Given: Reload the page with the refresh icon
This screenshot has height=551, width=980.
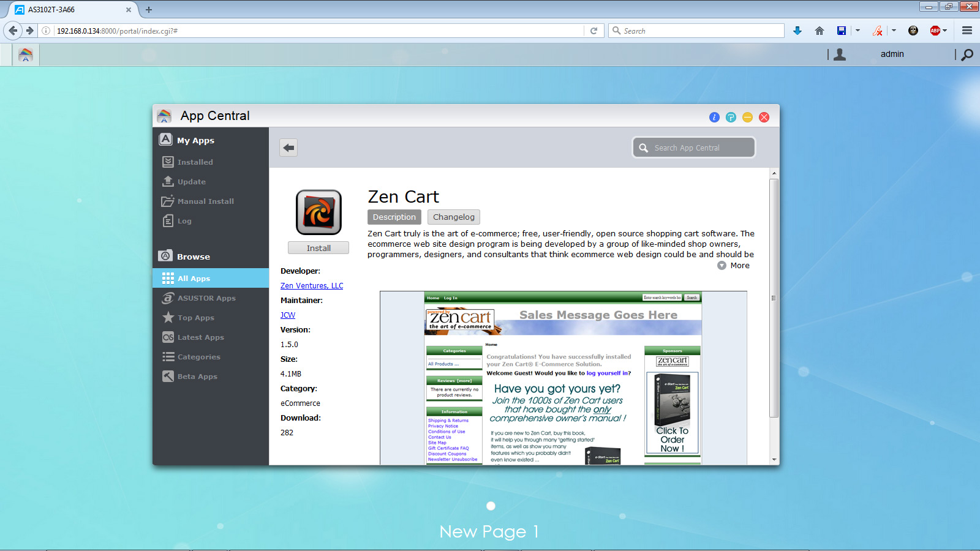Looking at the screenshot, I should pyautogui.click(x=594, y=31).
